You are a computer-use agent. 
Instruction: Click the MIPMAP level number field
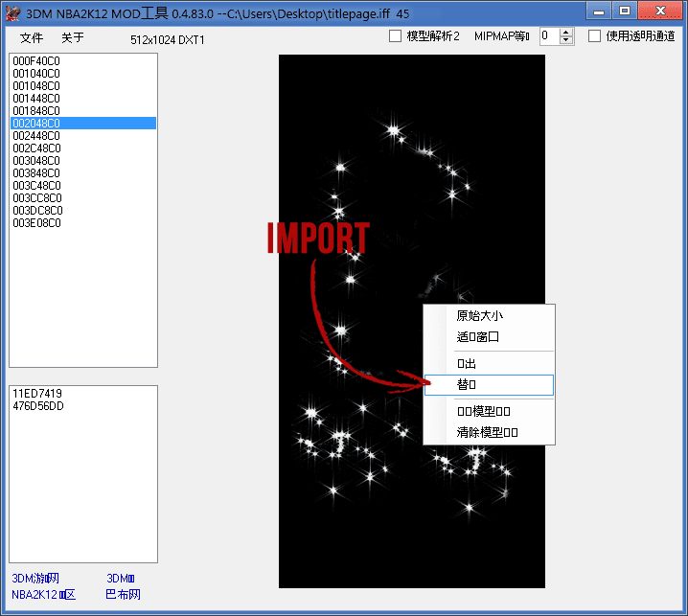pyautogui.click(x=549, y=36)
